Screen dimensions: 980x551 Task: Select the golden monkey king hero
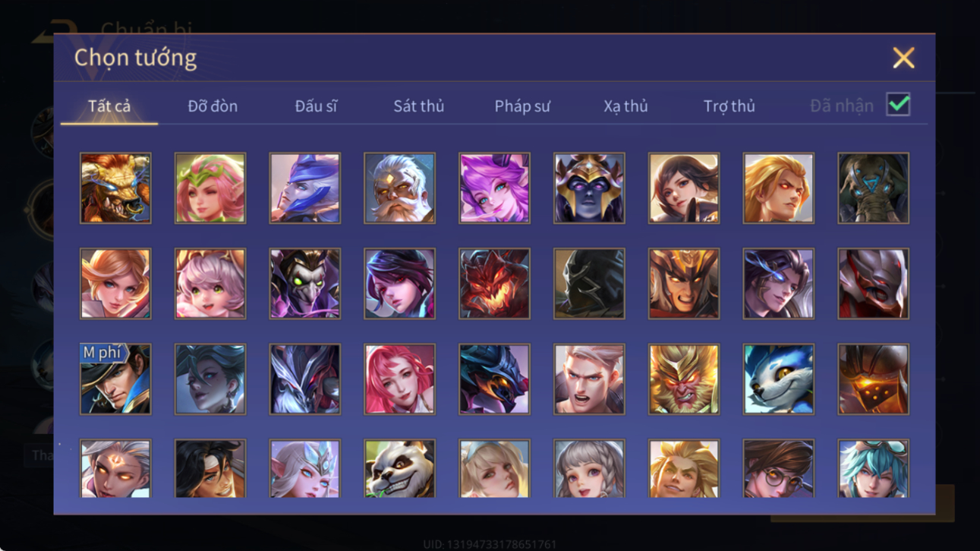click(x=684, y=379)
